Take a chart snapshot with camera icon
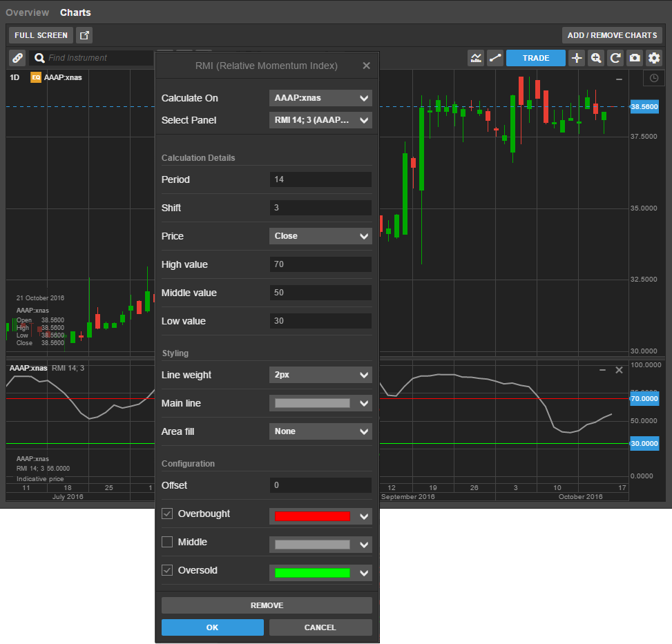 point(635,58)
